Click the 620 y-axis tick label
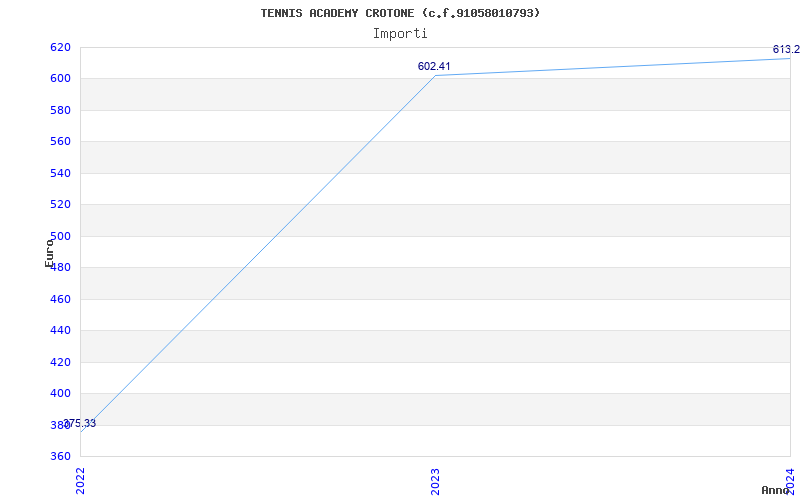The width and height of the screenshot is (800, 500). click(60, 47)
